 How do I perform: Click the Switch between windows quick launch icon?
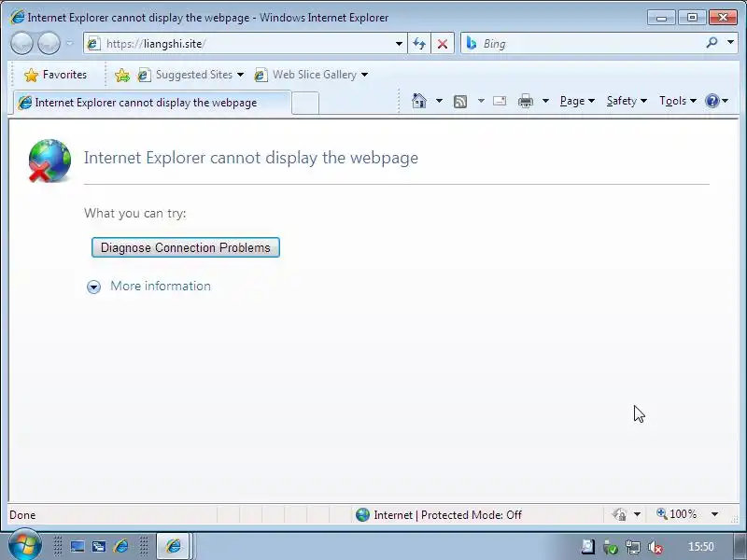coord(99,546)
